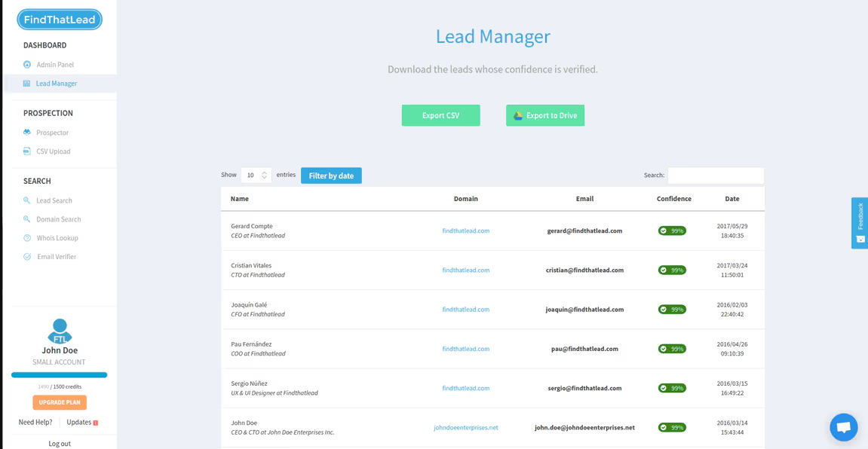
Task: Sort table by Name column
Action: (240, 199)
